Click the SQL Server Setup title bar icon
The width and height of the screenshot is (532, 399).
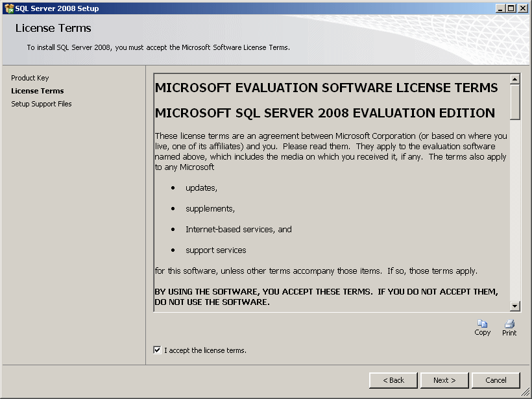click(x=9, y=8)
